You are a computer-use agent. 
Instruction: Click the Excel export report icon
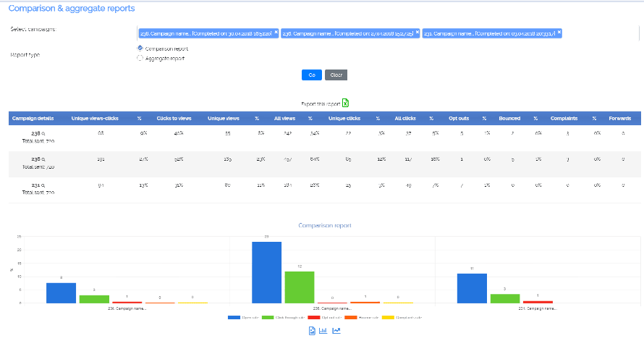345,104
